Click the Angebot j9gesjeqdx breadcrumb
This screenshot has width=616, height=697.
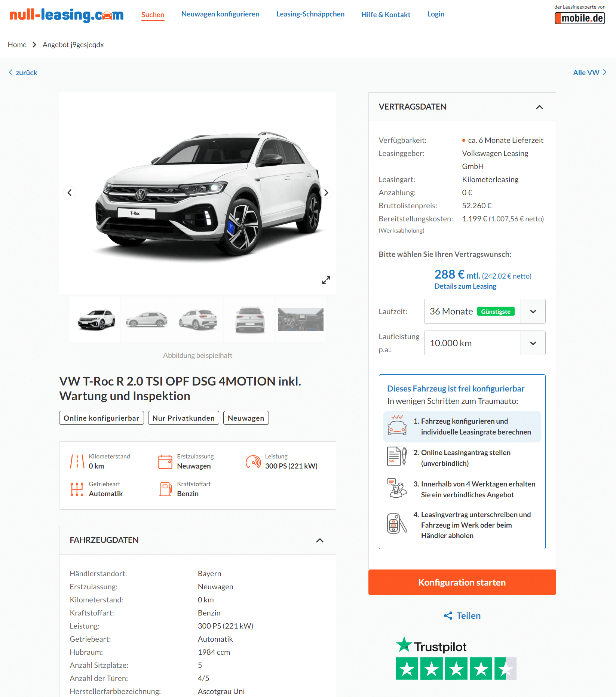pos(73,44)
